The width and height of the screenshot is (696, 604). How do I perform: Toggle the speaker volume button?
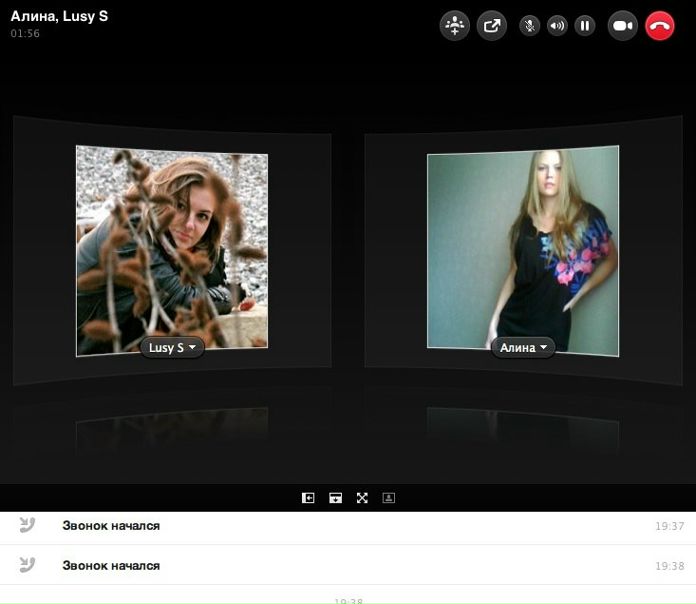(558, 26)
